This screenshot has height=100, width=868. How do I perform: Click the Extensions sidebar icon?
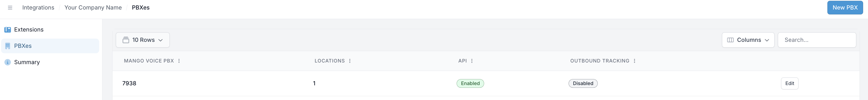(x=7, y=30)
